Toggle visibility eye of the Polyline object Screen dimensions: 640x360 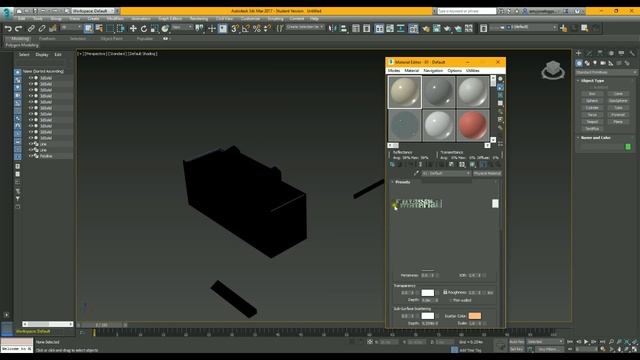[x=31, y=156]
